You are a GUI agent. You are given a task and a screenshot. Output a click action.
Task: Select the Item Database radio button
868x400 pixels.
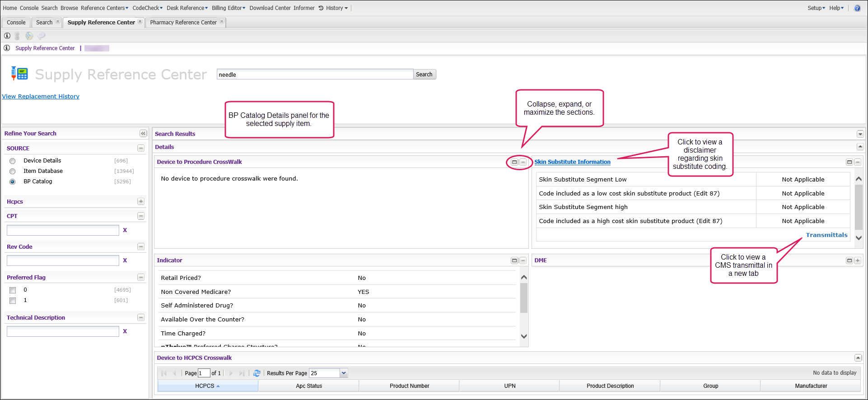click(13, 172)
